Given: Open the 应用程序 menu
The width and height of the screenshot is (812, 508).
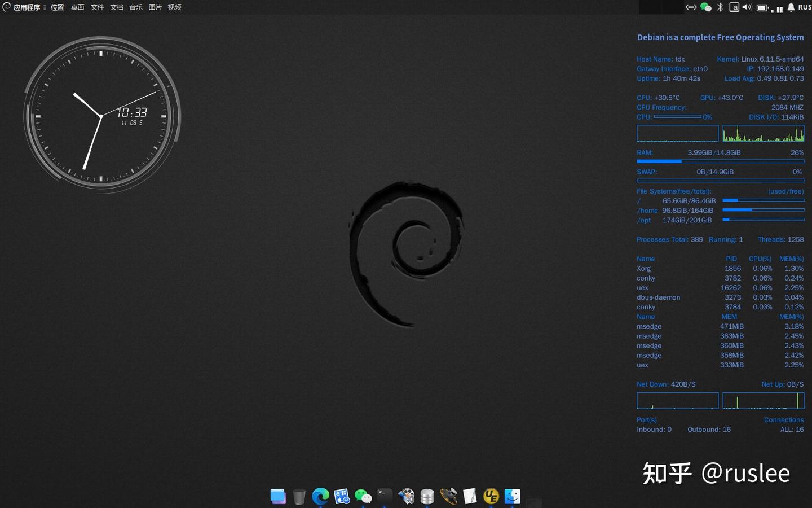Looking at the screenshot, I should point(26,7).
